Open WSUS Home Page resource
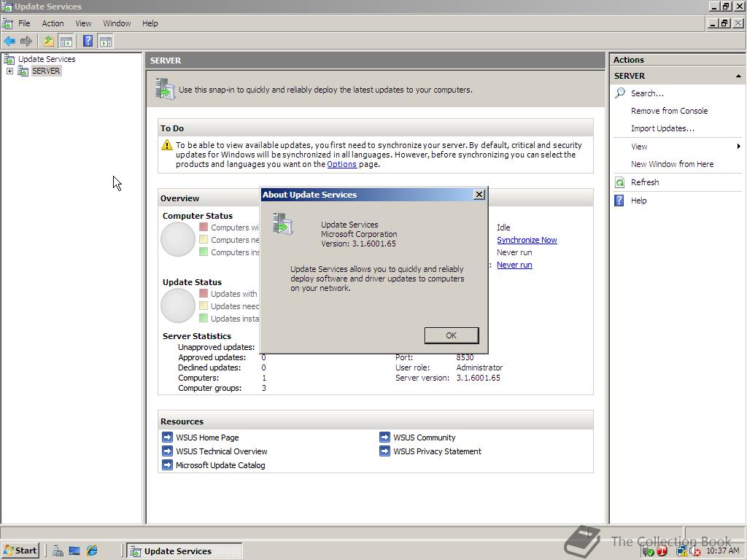 coord(207,437)
